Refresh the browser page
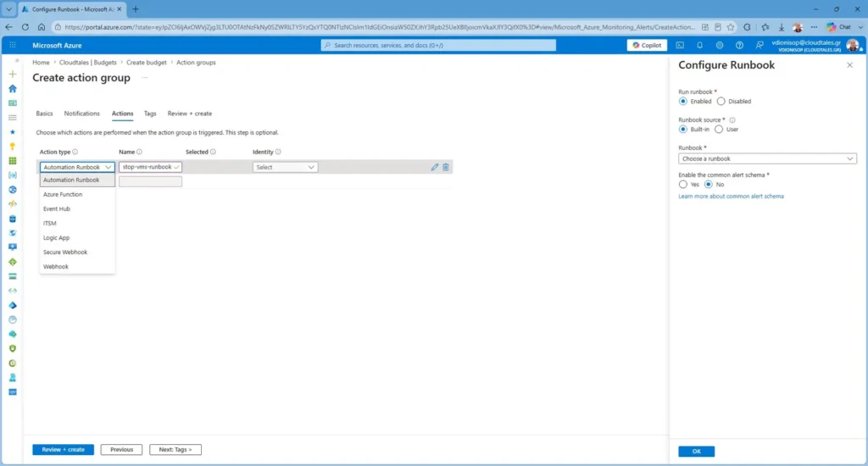 (25, 27)
